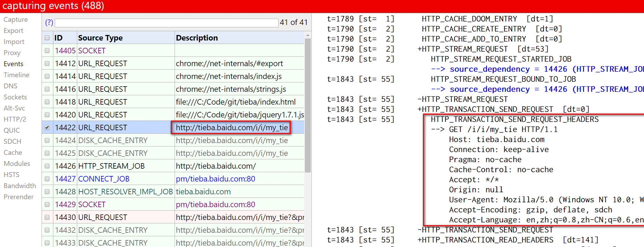The height and width of the screenshot is (247, 644).
Task: Check the box for event 14412
Action: [x=47, y=63]
